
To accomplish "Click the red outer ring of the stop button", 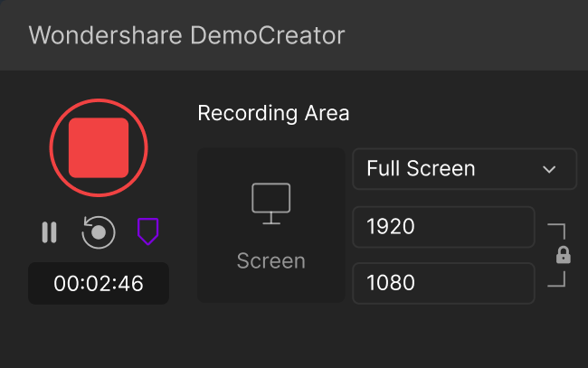I will point(99,102).
